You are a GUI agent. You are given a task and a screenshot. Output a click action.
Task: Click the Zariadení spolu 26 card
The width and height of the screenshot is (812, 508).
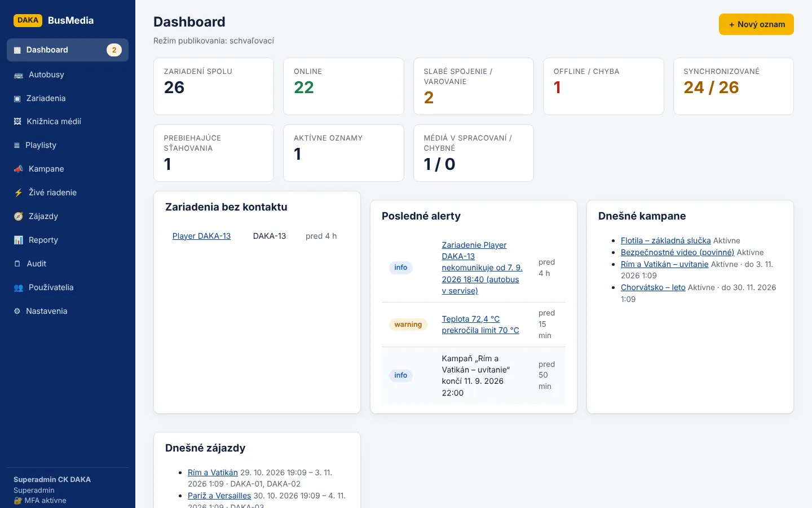(x=214, y=86)
